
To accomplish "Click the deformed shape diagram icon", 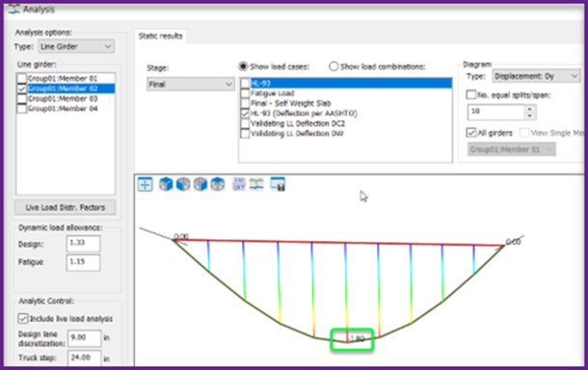I will [x=256, y=184].
